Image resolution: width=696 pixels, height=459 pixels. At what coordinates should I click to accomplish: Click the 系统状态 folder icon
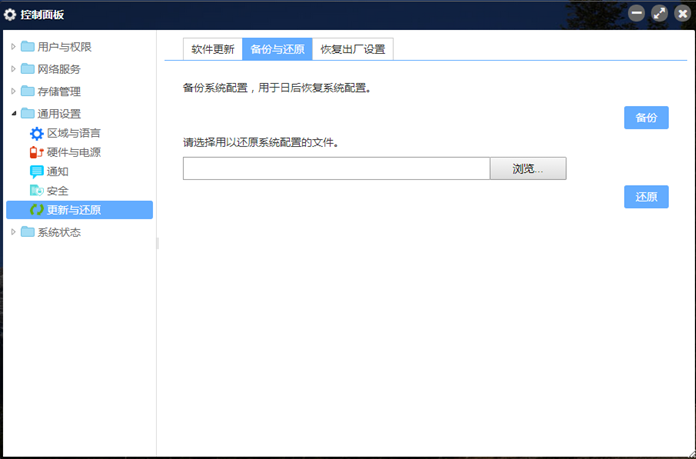27,232
